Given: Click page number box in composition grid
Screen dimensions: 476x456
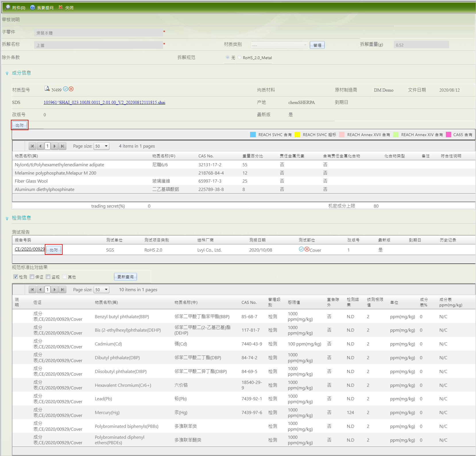Looking at the screenshot, I should coord(47,146).
